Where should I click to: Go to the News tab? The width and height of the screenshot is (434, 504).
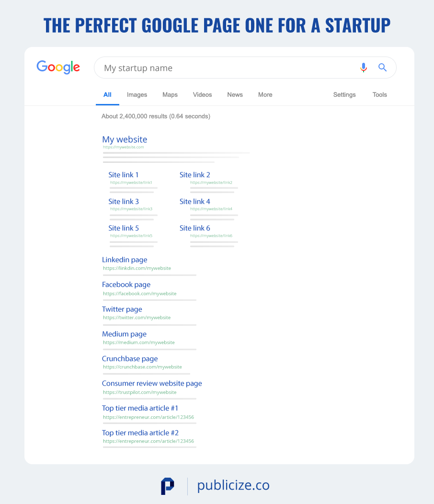point(235,95)
